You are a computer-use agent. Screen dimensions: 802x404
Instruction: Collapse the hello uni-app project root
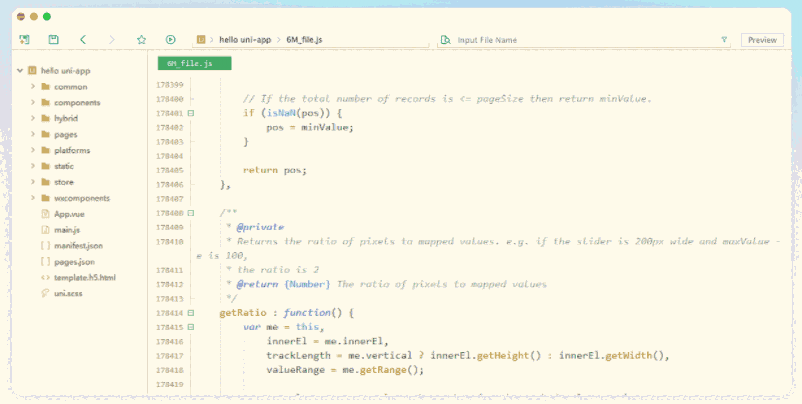click(x=20, y=71)
